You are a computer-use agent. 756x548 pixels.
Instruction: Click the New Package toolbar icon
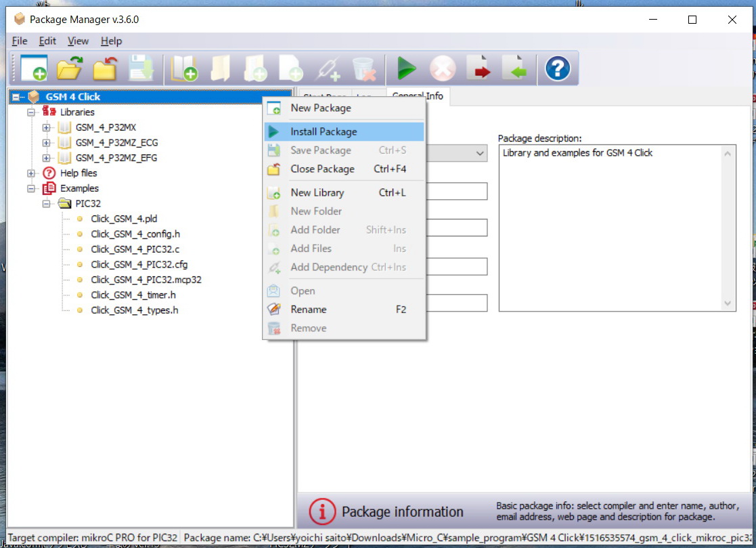(x=34, y=68)
